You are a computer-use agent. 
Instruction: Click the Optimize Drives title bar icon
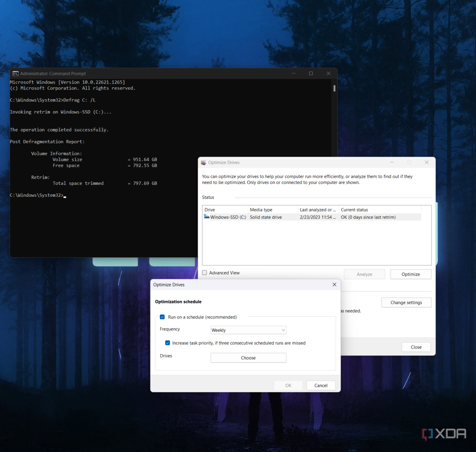(x=203, y=162)
